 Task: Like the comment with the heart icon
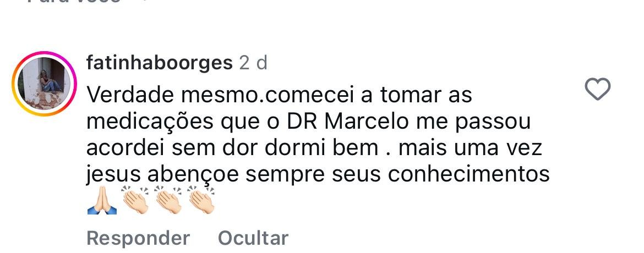click(597, 90)
